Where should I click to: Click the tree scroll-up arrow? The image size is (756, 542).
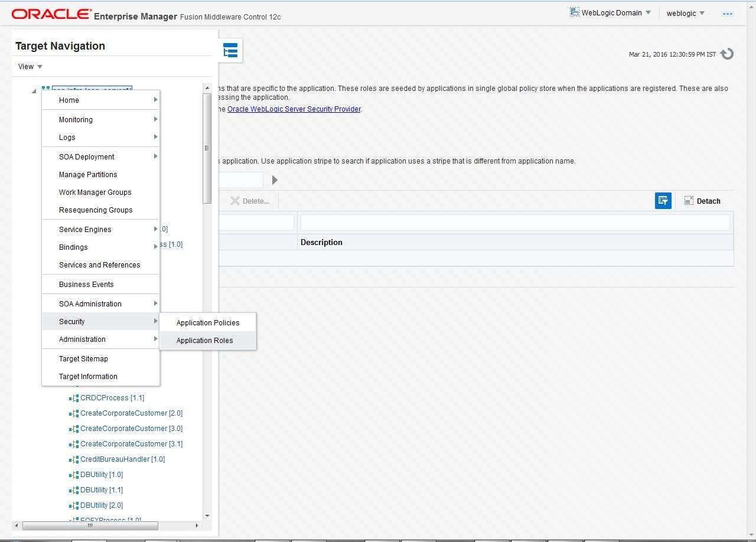[x=207, y=88]
